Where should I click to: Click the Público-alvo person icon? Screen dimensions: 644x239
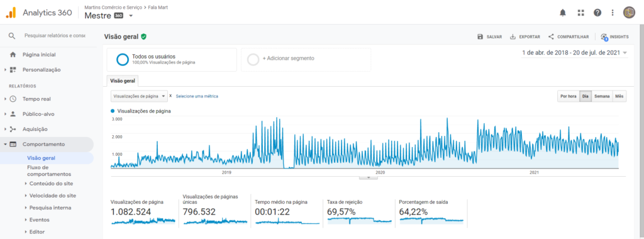13,114
